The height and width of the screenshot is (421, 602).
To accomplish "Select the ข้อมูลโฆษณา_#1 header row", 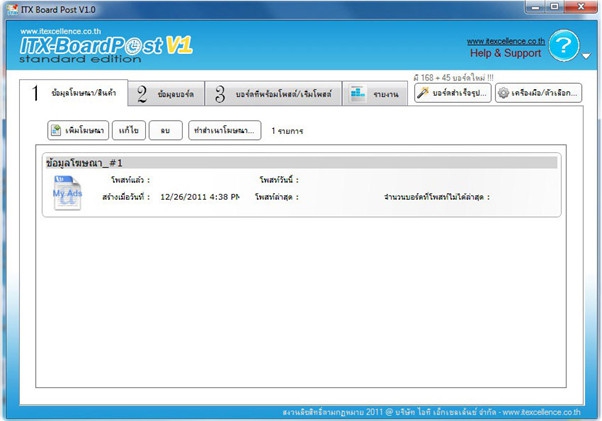I will click(301, 163).
